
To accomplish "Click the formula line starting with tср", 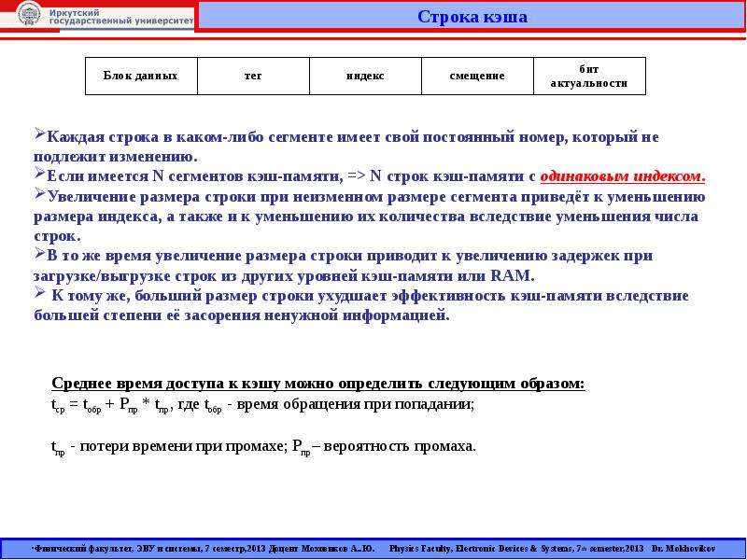I will (x=262, y=405).
